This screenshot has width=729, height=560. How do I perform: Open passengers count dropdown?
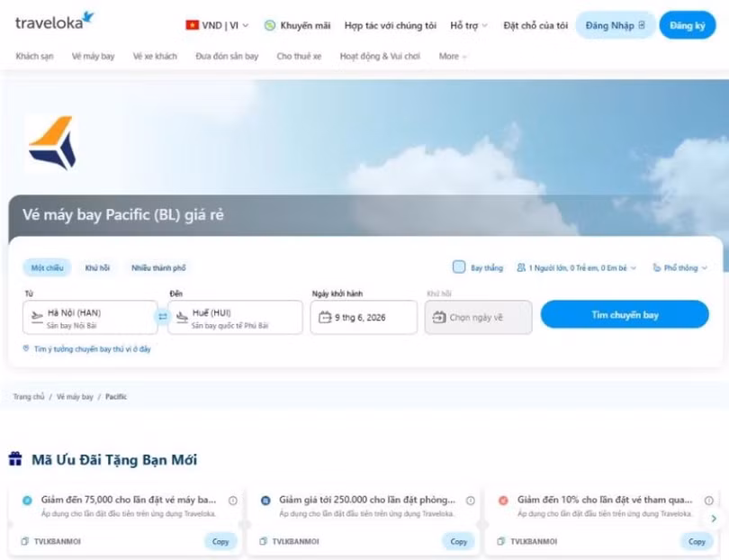pyautogui.click(x=576, y=268)
